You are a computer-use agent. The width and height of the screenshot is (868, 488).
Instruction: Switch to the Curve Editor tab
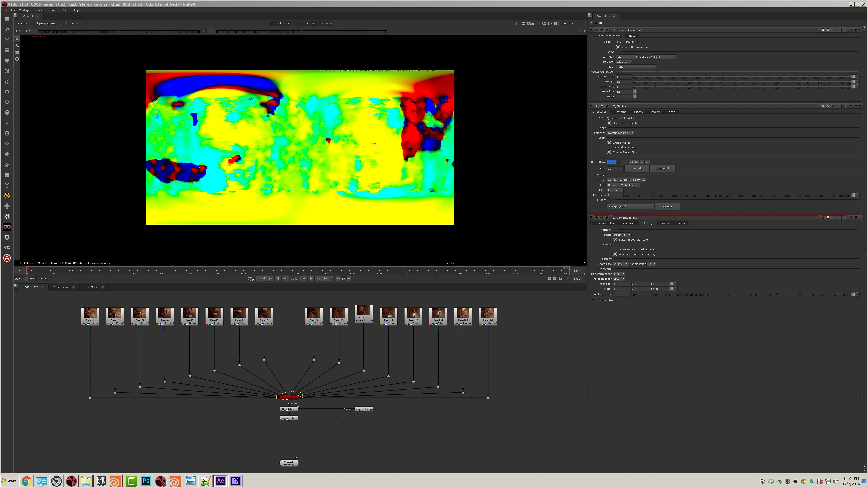[x=61, y=287]
